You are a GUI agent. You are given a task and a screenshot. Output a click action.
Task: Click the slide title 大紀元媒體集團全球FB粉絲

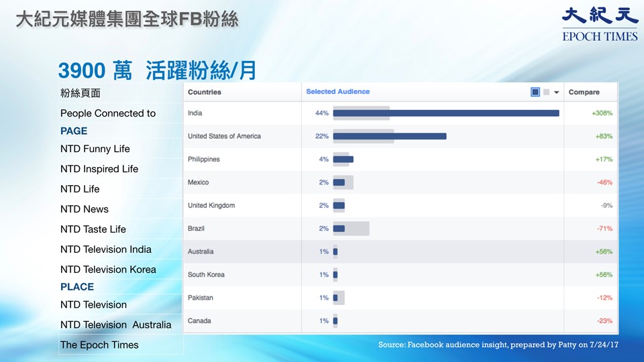[x=127, y=19]
